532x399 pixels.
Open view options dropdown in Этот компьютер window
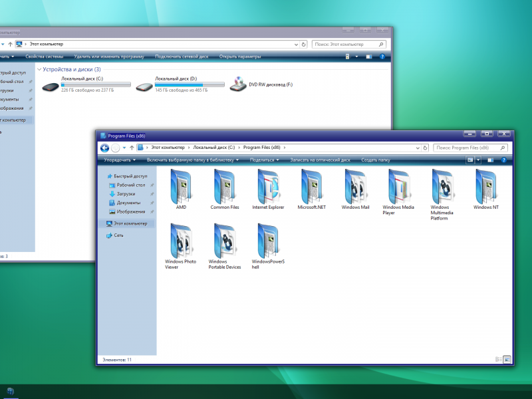click(x=356, y=57)
